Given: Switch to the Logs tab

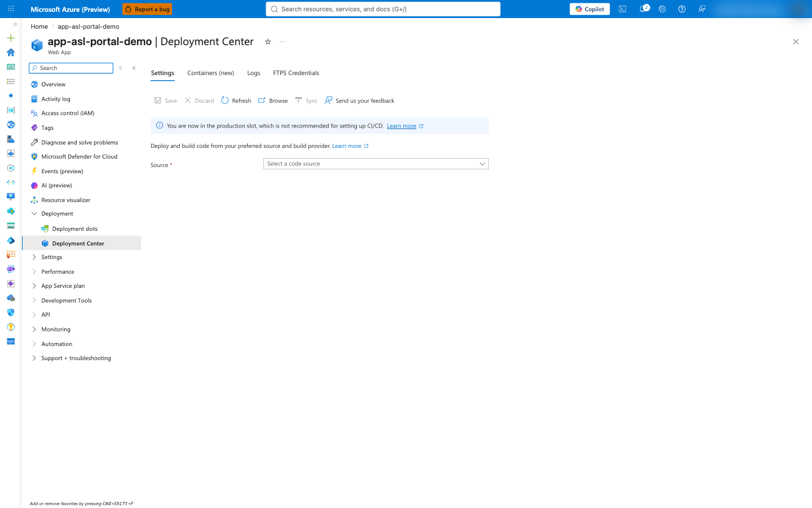Looking at the screenshot, I should pos(254,73).
